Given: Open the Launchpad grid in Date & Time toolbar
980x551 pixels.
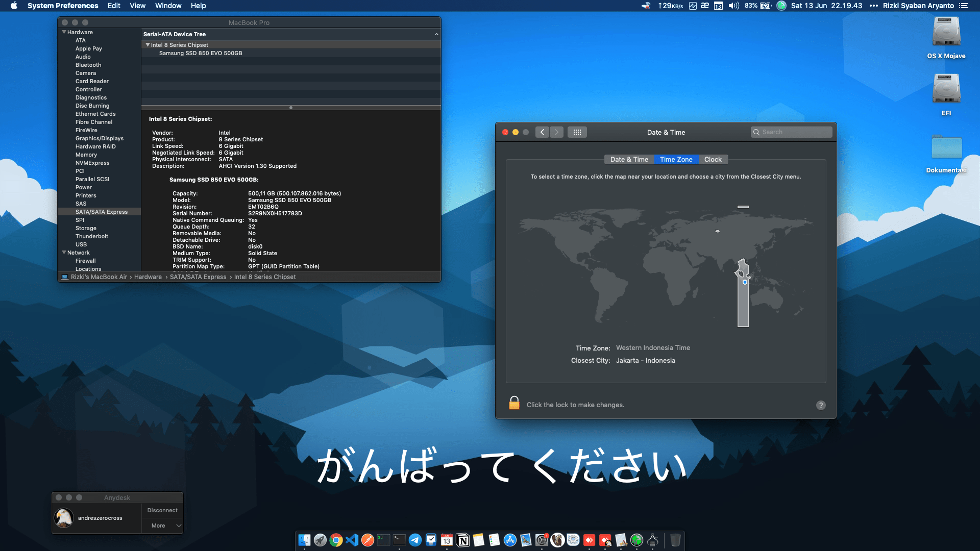Looking at the screenshot, I should click(x=577, y=132).
